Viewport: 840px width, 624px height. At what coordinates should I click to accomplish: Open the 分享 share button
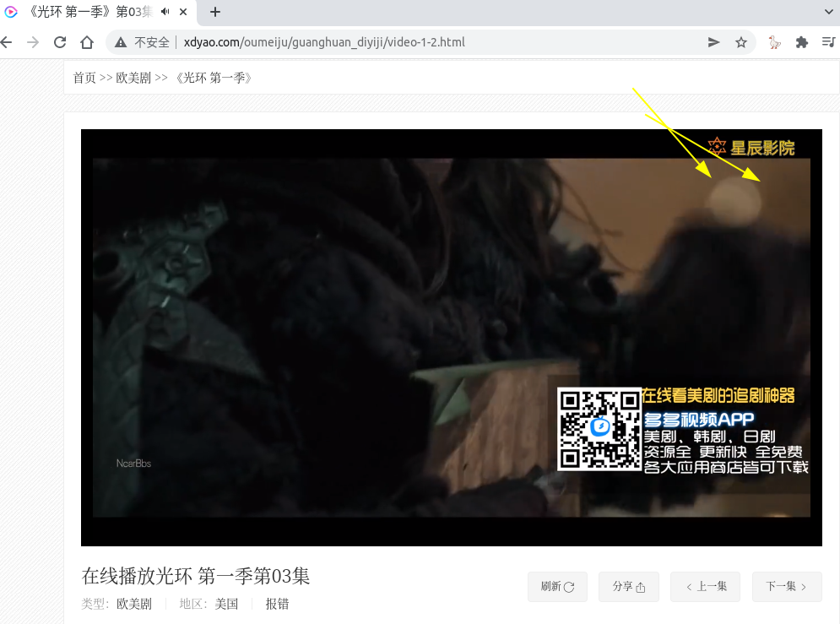coord(629,586)
